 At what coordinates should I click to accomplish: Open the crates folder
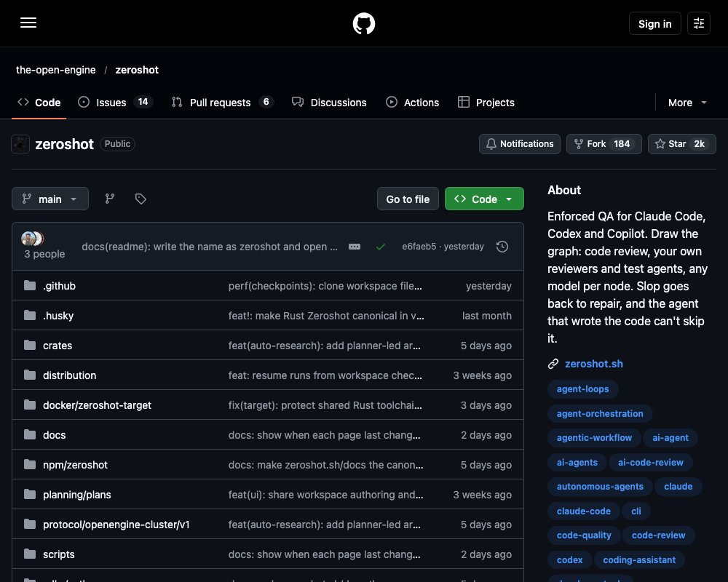(58, 346)
